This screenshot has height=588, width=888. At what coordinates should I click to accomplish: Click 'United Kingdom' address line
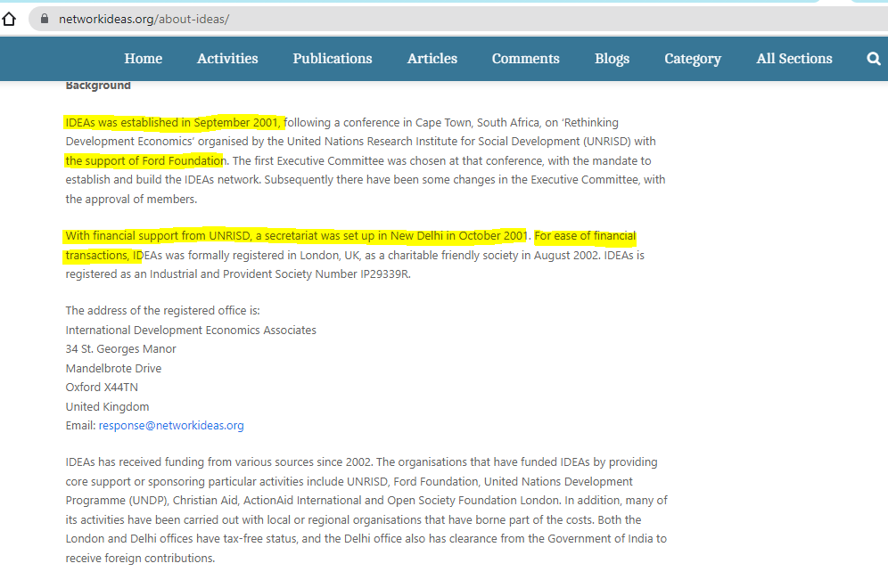107,407
